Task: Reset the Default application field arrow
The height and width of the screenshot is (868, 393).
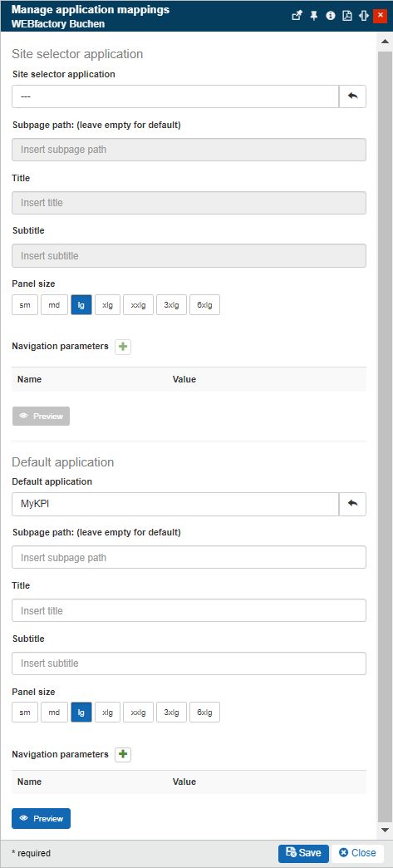Action: (x=352, y=504)
